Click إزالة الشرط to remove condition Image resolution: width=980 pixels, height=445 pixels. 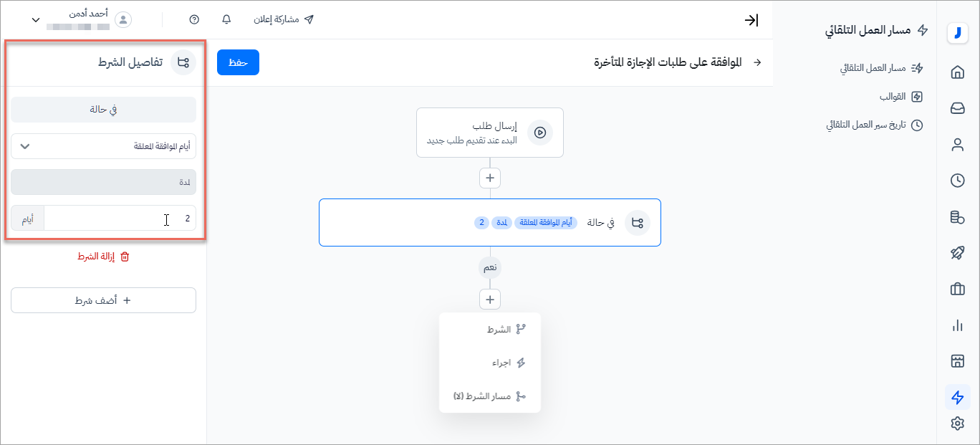click(x=103, y=257)
